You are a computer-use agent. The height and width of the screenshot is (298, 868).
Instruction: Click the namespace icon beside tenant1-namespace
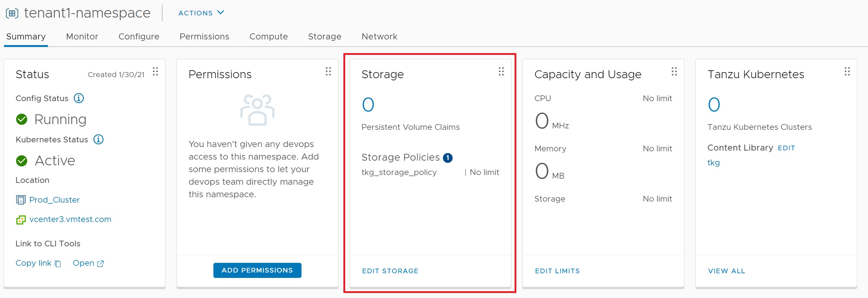[x=12, y=14]
